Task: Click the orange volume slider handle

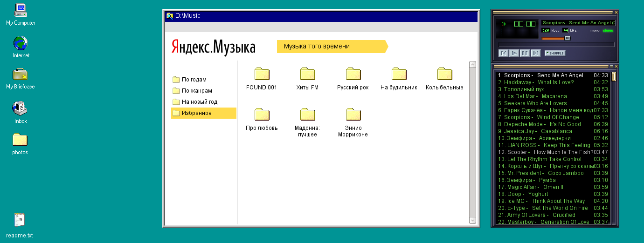Action: pyautogui.click(x=567, y=38)
